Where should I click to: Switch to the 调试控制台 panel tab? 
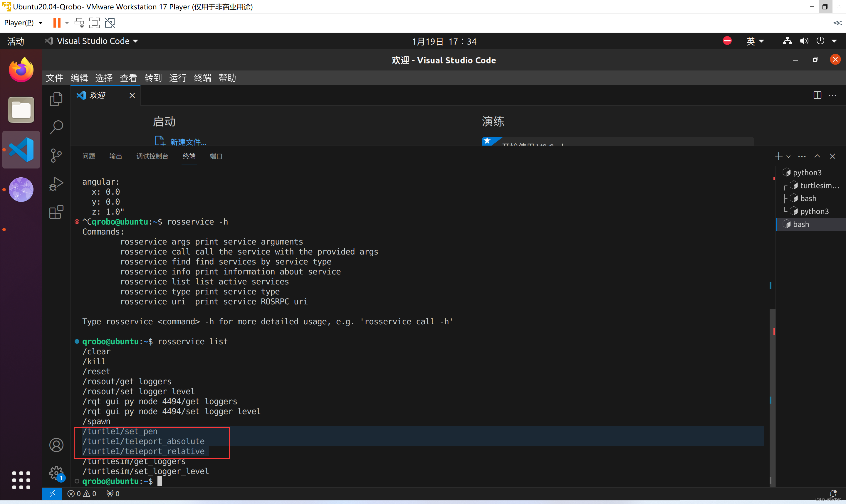coord(152,156)
